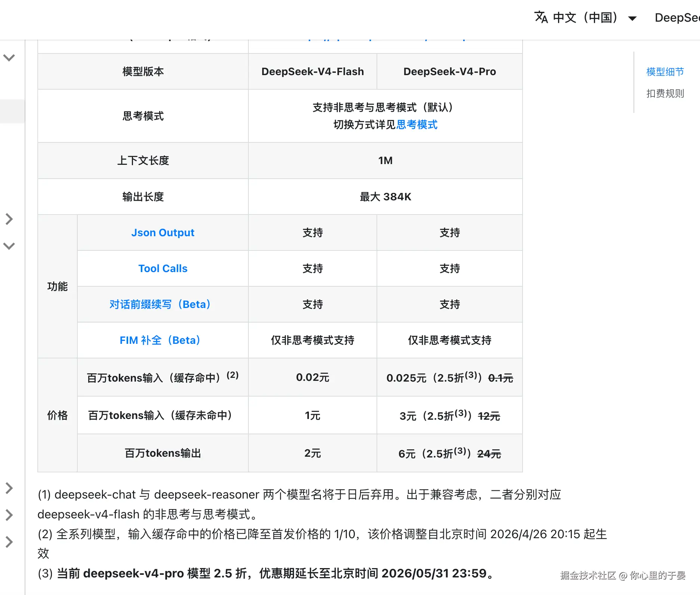Open the blue 思考模式 link after 切换方式详见
Screen dimensions: 700x595
pos(416,124)
